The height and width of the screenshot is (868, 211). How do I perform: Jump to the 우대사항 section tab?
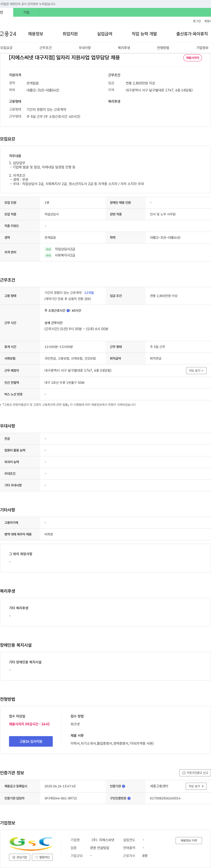pyautogui.click(x=85, y=48)
